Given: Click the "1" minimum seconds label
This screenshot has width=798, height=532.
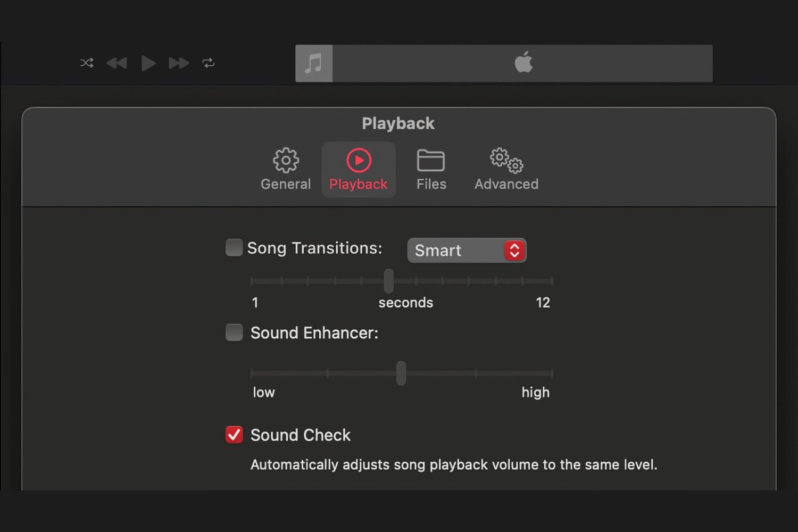Looking at the screenshot, I should 255,303.
